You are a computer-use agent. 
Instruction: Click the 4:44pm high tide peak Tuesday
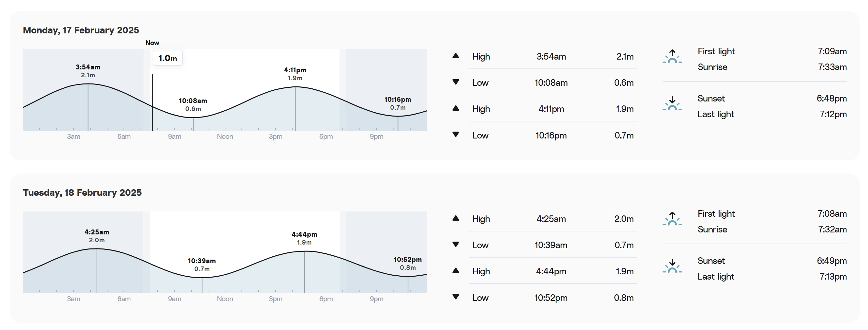click(x=305, y=251)
